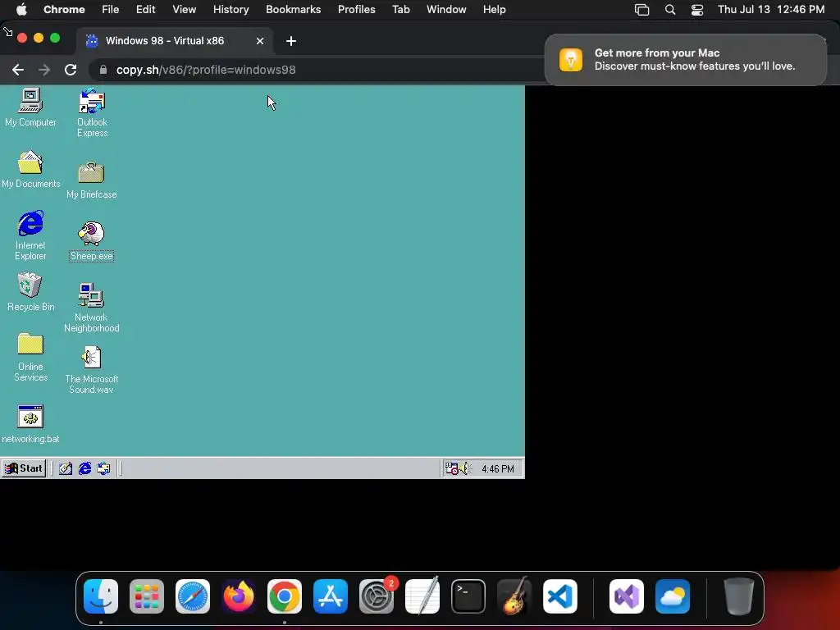Open the weather cloud app in Dock
This screenshot has height=630, width=840.
tap(673, 596)
